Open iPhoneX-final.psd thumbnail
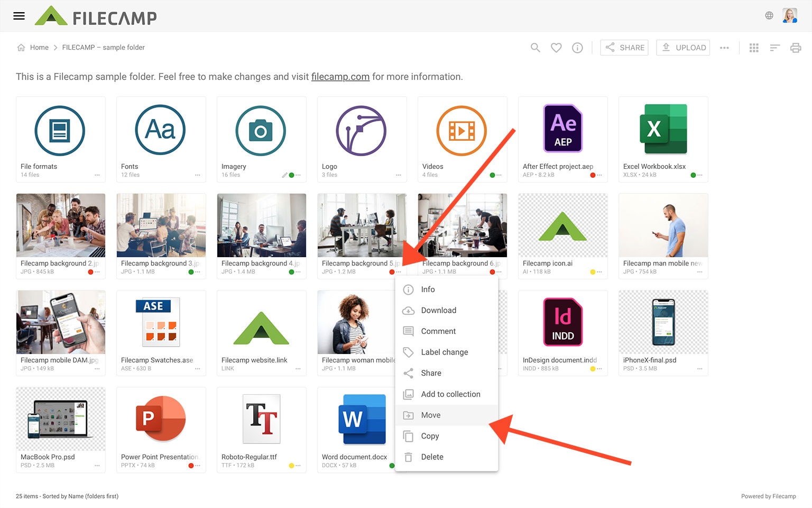The image size is (812, 508). click(663, 322)
